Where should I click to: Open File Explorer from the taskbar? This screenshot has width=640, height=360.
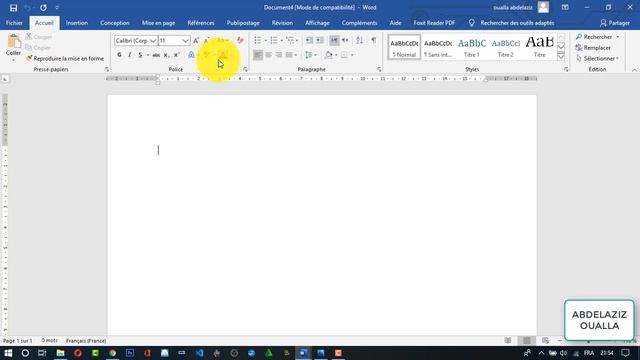click(x=60, y=353)
